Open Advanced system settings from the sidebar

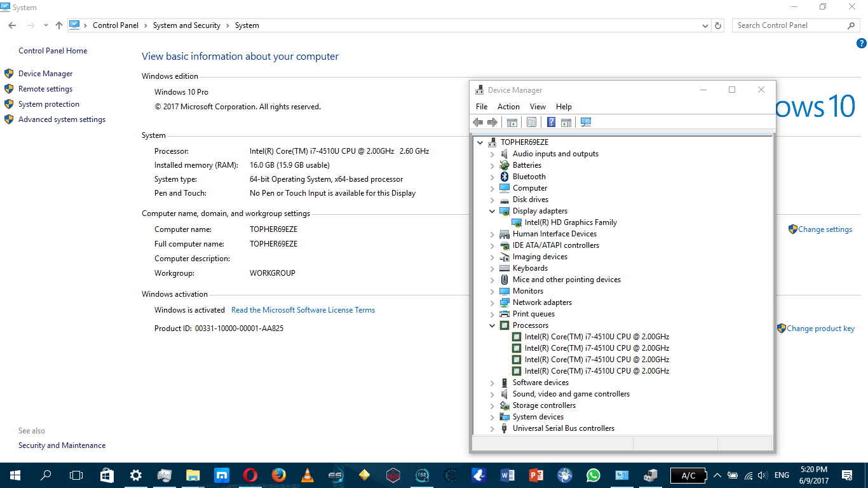pos(62,119)
